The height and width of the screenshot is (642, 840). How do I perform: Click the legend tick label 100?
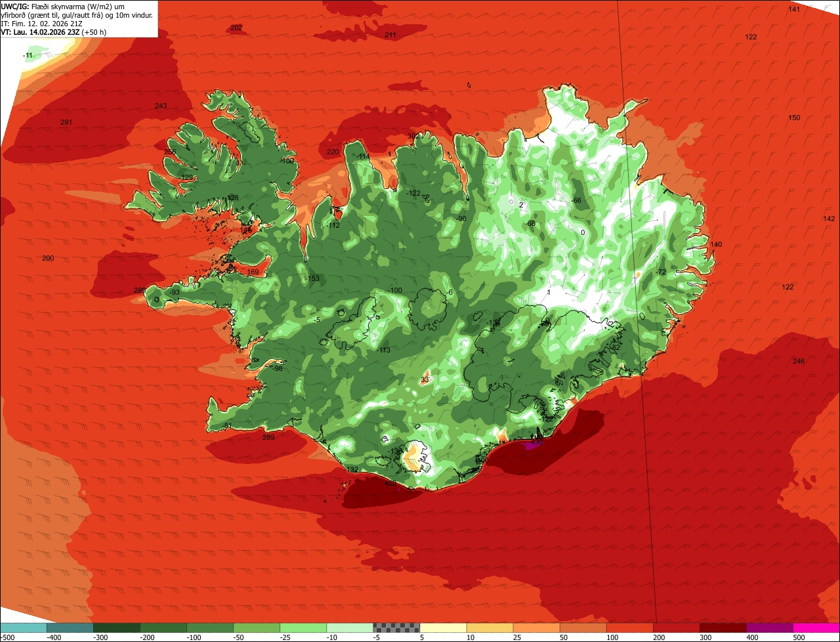[x=612, y=637]
